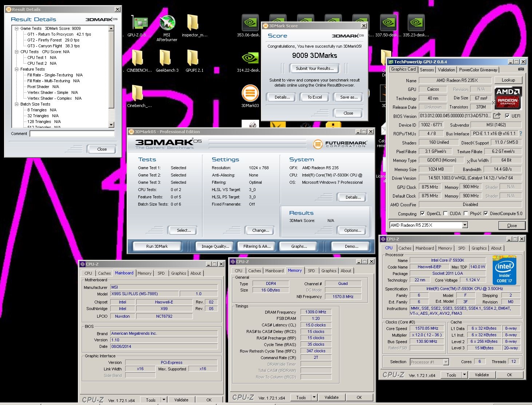Launch the 3DMark03 desktop shortcut
This screenshot has width=532, height=405.
pyautogui.click(x=250, y=93)
